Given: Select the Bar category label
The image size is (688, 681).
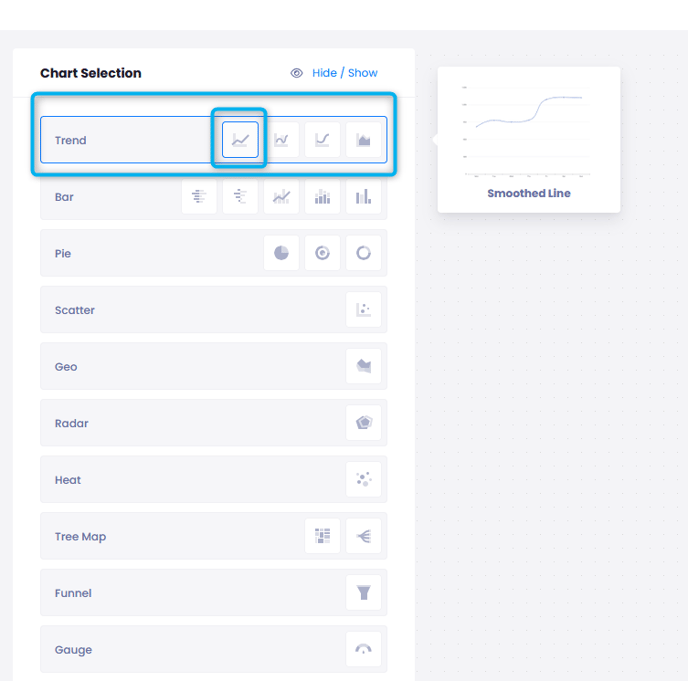Looking at the screenshot, I should 65,197.
